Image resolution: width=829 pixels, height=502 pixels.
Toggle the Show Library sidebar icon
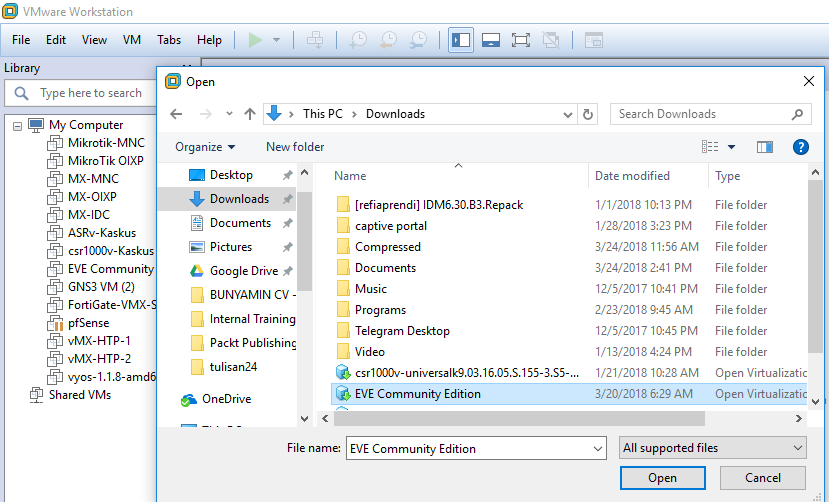[461, 40]
